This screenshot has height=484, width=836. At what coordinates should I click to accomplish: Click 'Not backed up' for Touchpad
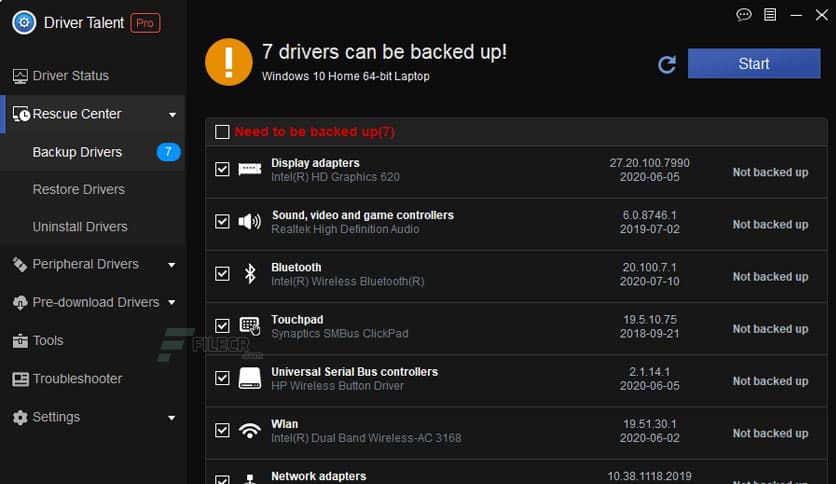click(770, 329)
